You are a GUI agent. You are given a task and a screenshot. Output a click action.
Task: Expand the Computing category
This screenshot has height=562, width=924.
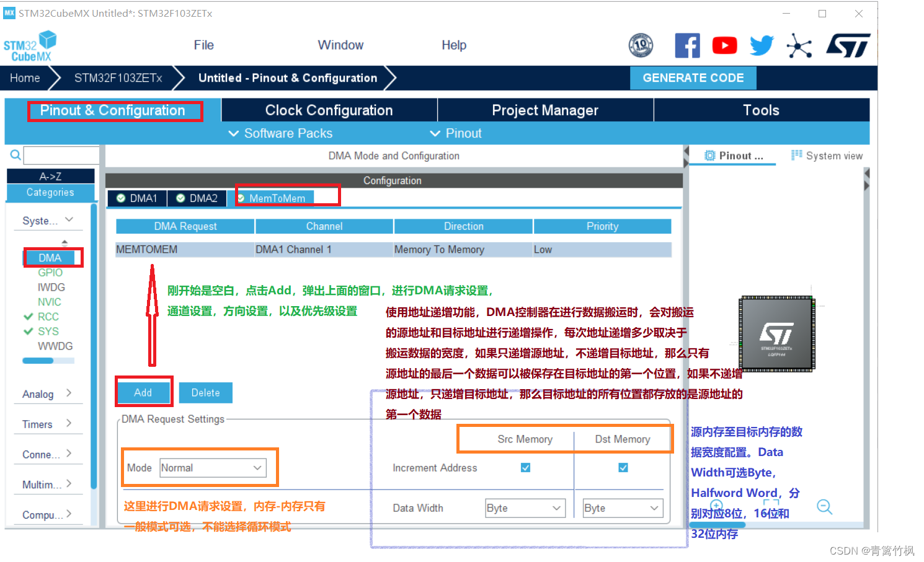(x=48, y=515)
